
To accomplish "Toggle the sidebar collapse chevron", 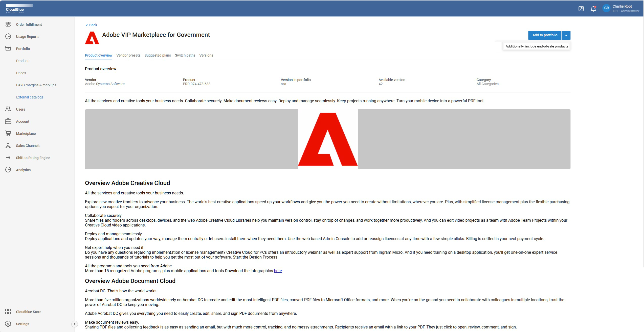I will [74, 324].
